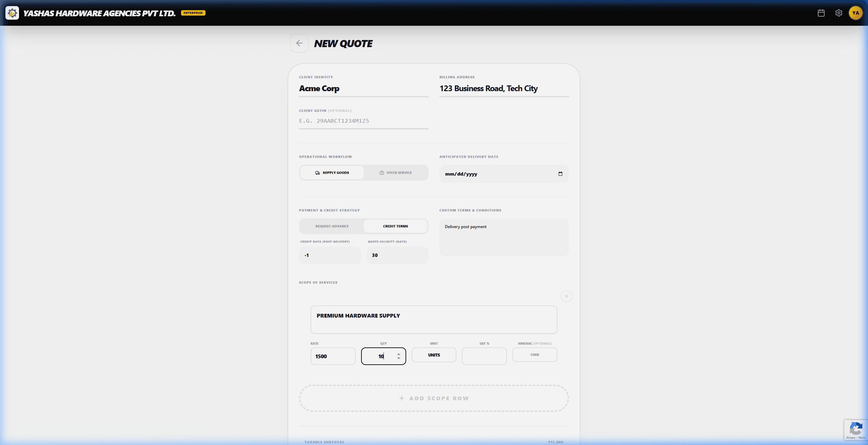Edit the Custom Terms & Conditions text
This screenshot has height=445, width=868.
504,237
